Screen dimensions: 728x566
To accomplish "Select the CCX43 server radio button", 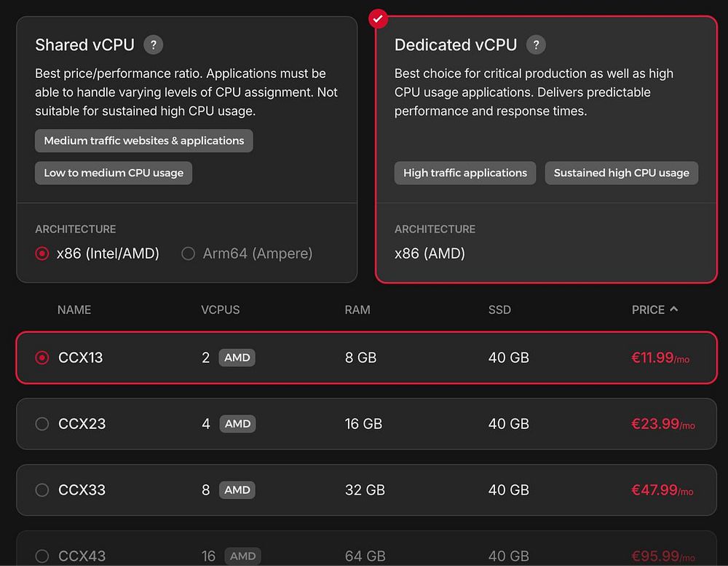I will tap(42, 556).
